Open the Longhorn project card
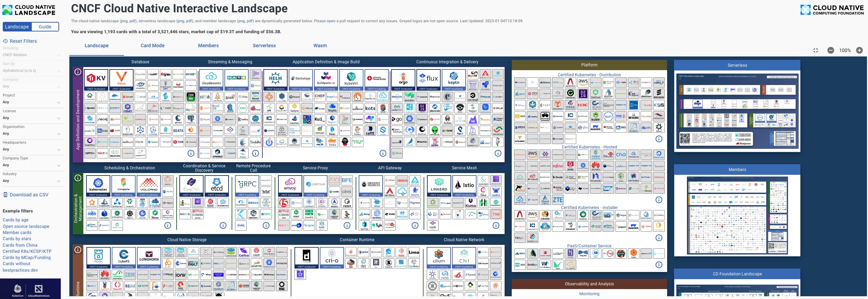Image resolution: width=868 pixels, height=299 pixels. point(149,258)
